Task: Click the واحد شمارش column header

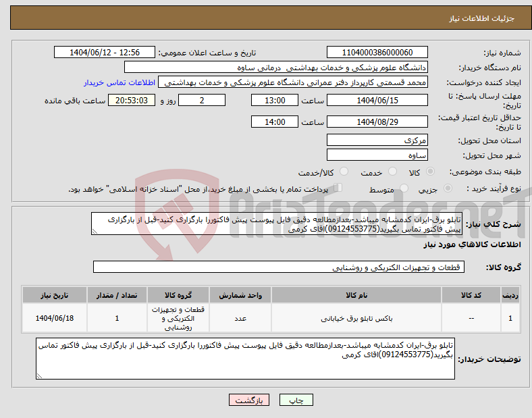Action: pos(240,295)
